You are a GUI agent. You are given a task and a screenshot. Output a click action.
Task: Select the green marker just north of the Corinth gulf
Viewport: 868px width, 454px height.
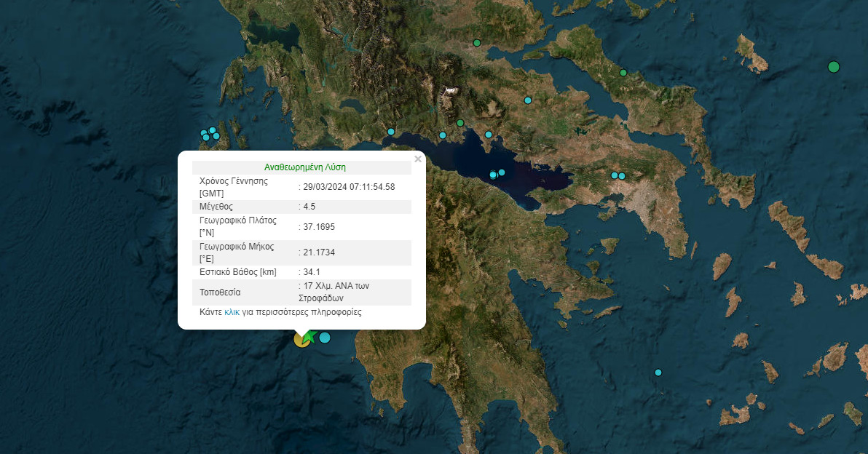460,123
